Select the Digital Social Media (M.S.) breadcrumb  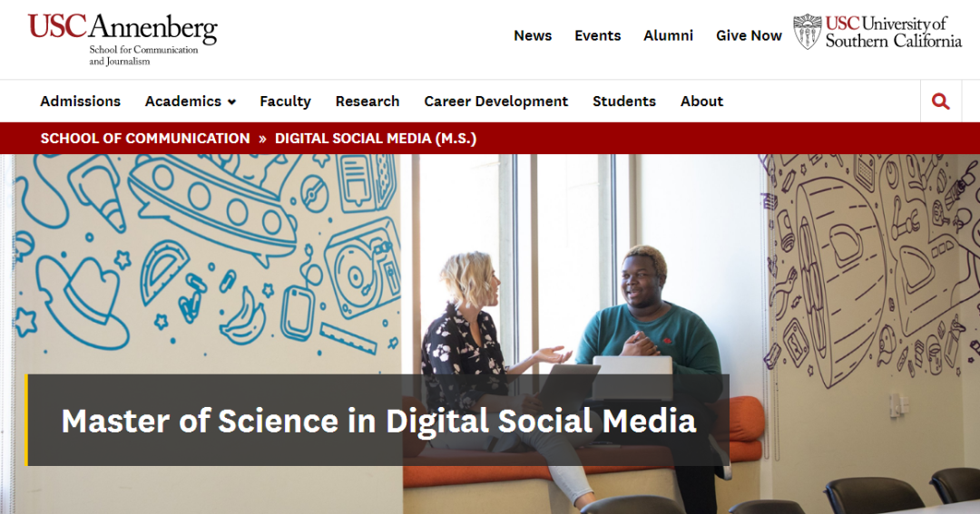(x=376, y=139)
